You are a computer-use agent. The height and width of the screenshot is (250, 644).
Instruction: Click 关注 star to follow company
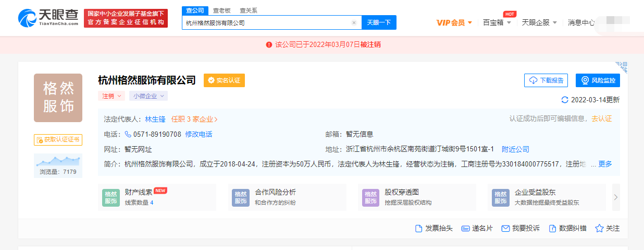click(608, 229)
